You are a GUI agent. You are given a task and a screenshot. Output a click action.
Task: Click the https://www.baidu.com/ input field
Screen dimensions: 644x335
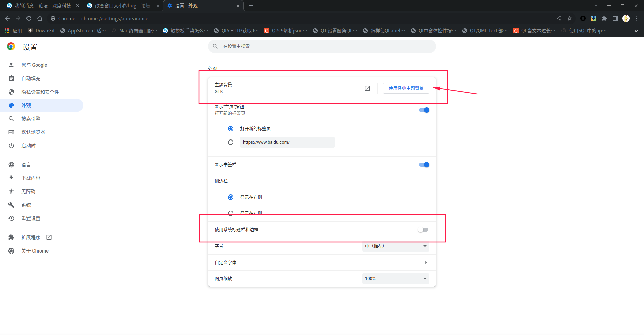tap(287, 142)
